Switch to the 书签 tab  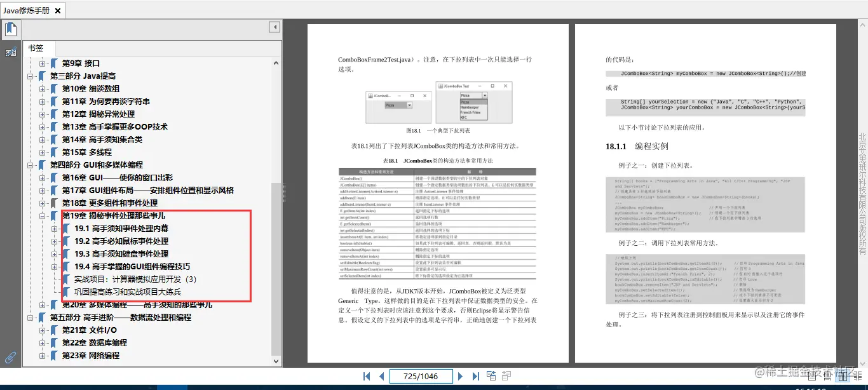point(37,48)
